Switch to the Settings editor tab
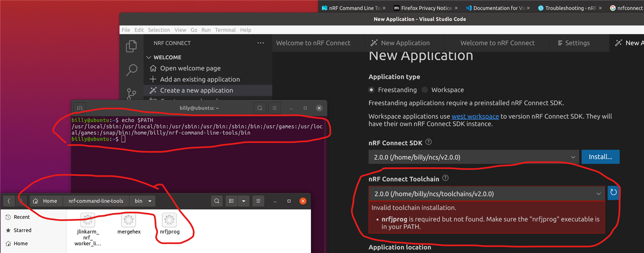Image resolution: width=644 pixels, height=253 pixels. click(574, 43)
